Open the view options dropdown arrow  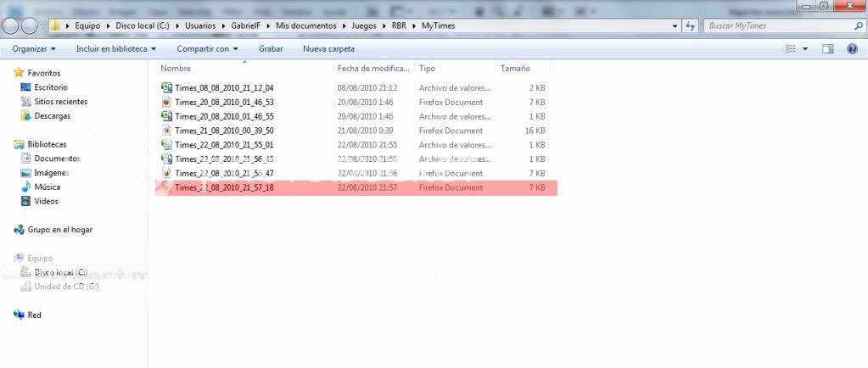805,49
